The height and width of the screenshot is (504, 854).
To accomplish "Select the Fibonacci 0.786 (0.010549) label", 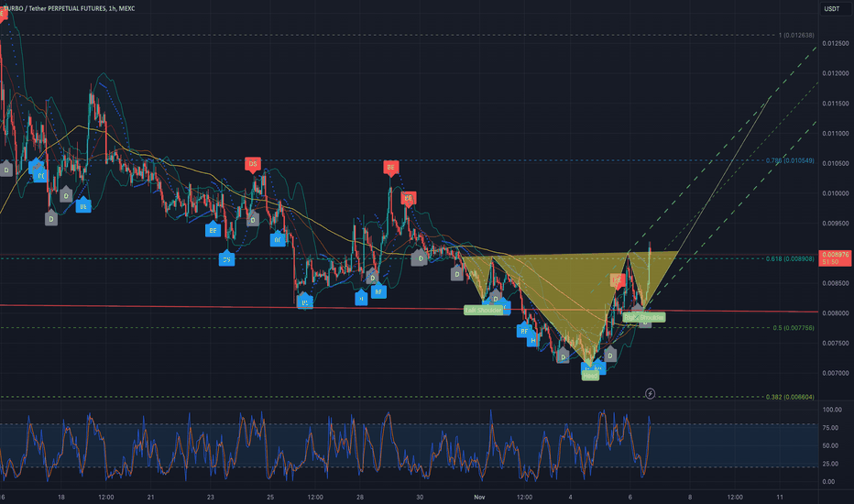I will tap(790, 160).
